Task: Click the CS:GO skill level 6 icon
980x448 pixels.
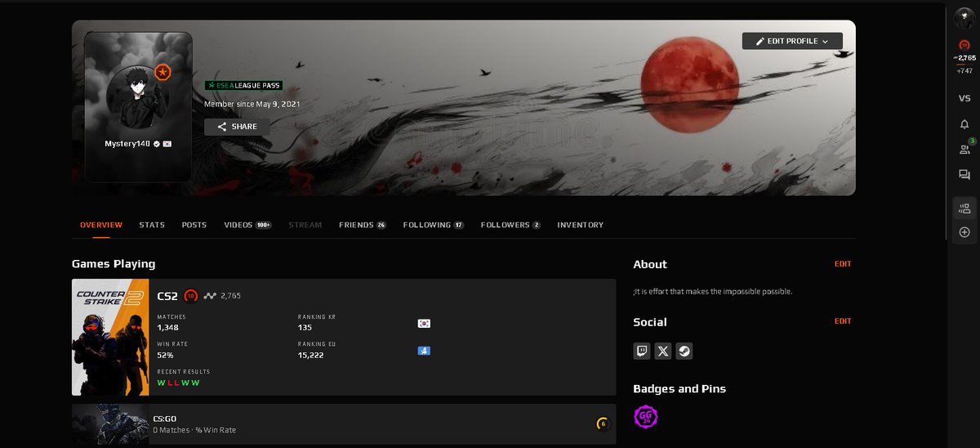Action: click(x=603, y=423)
